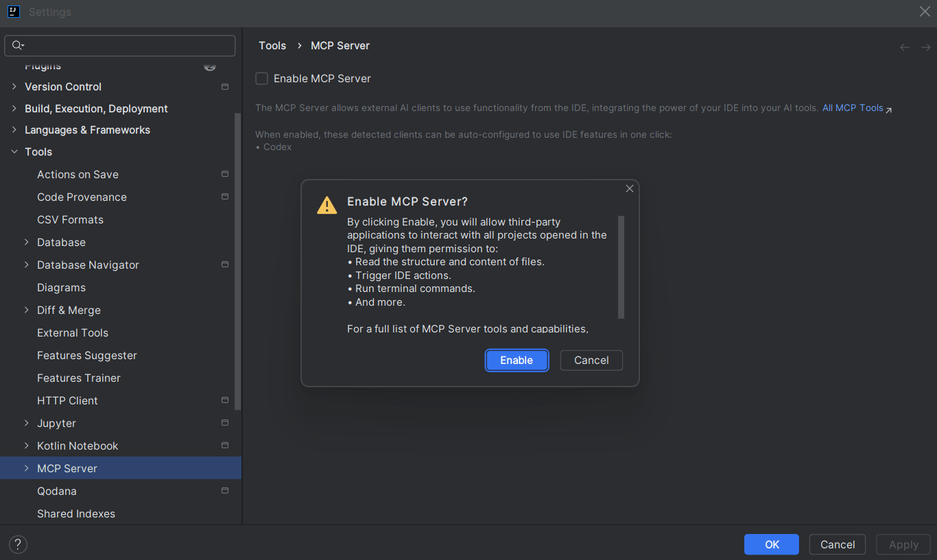Click the OK button in Settings
Viewport: 937px width, 560px height.
pos(772,545)
